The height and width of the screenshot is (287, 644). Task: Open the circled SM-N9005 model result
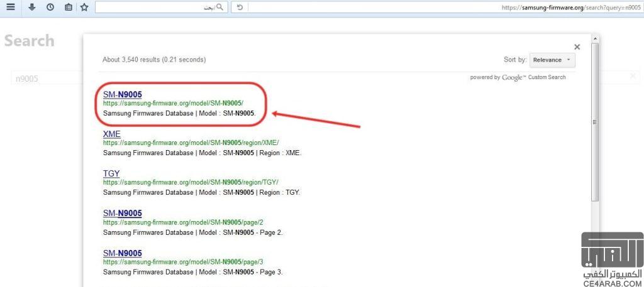coord(123,94)
